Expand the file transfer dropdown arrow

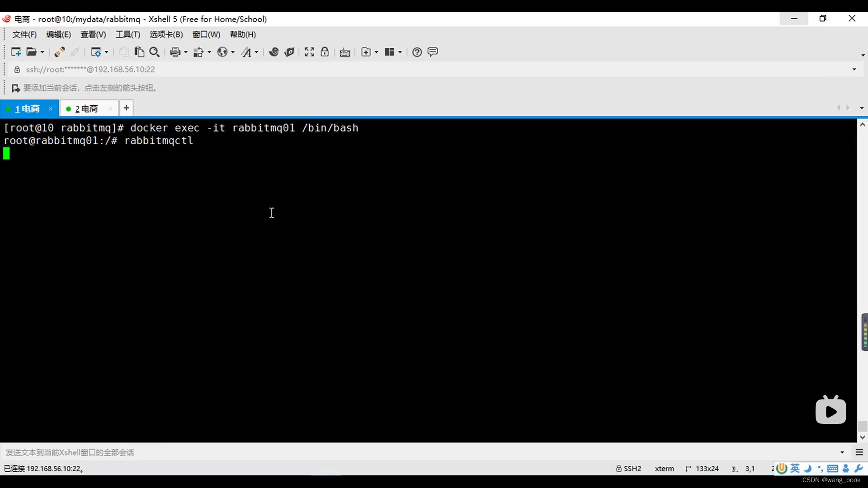pyautogui.click(x=209, y=52)
